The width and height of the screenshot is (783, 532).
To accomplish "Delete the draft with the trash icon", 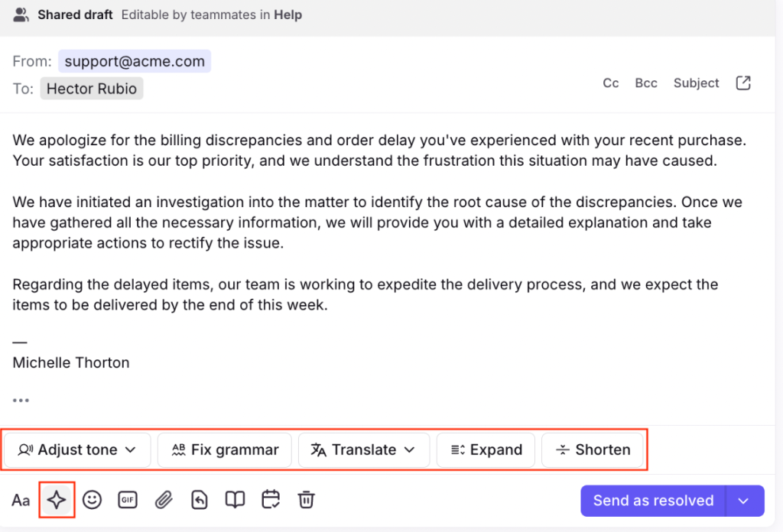I will coord(306,500).
